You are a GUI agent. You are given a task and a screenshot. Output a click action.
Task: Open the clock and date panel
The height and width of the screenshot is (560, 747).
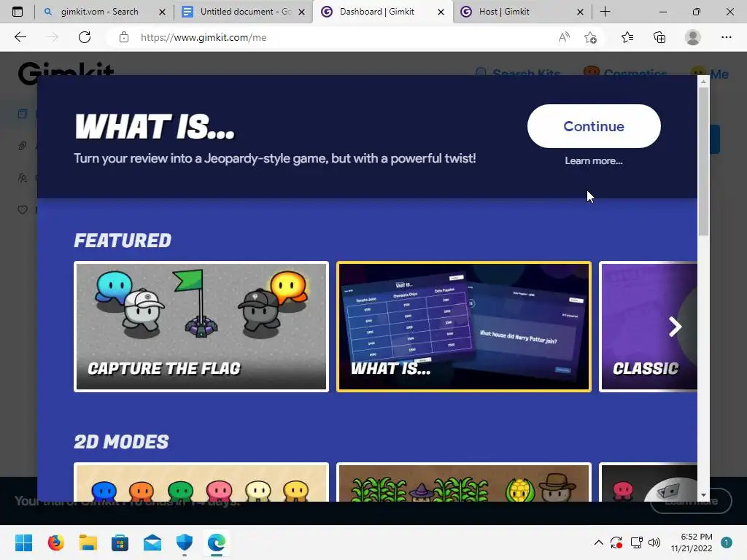point(692,542)
